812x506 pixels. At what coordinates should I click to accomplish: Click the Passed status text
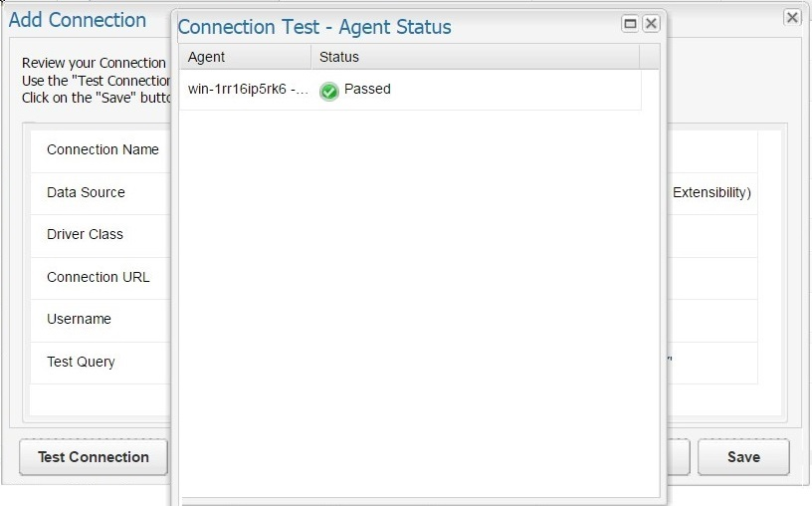[x=367, y=90]
